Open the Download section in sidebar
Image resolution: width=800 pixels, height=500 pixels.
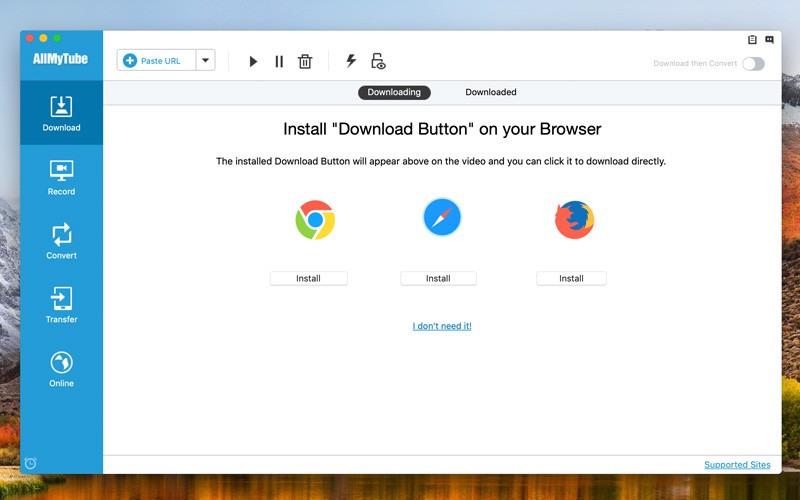pyautogui.click(x=61, y=113)
